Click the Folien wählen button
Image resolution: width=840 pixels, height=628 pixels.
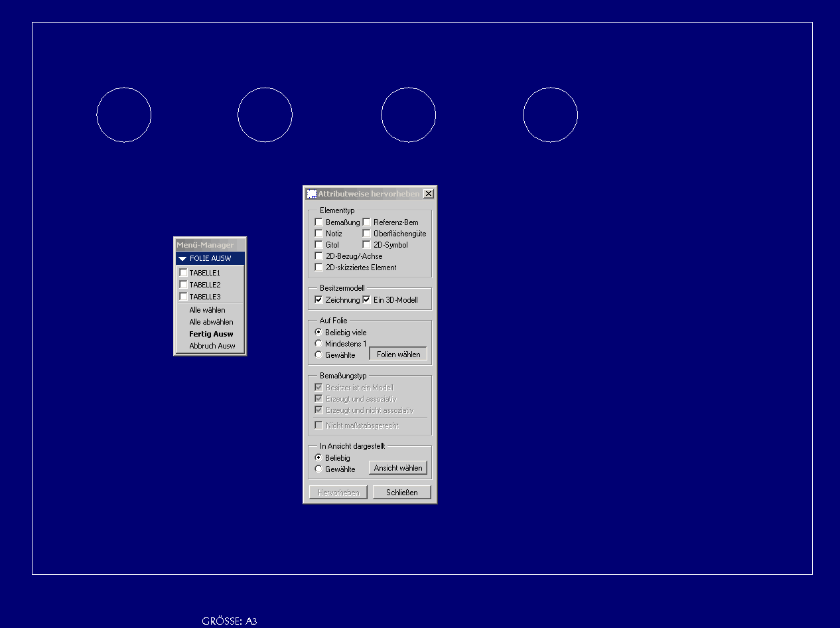398,354
